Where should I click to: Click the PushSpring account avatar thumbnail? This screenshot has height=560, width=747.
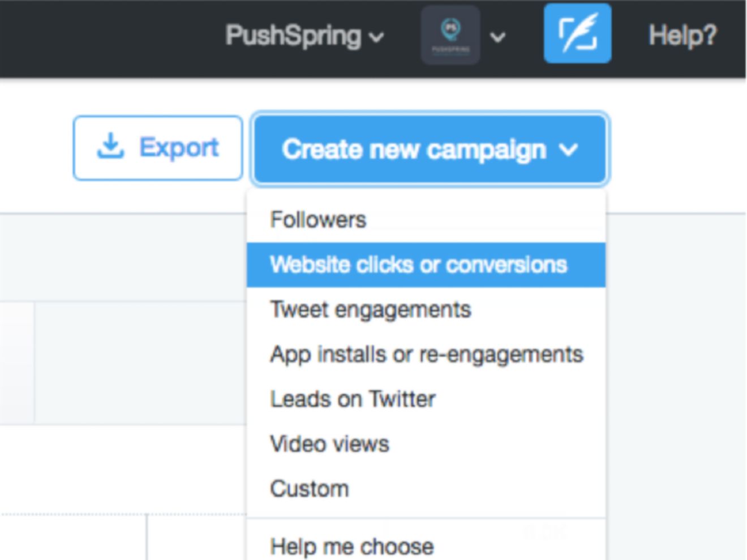coord(450,35)
